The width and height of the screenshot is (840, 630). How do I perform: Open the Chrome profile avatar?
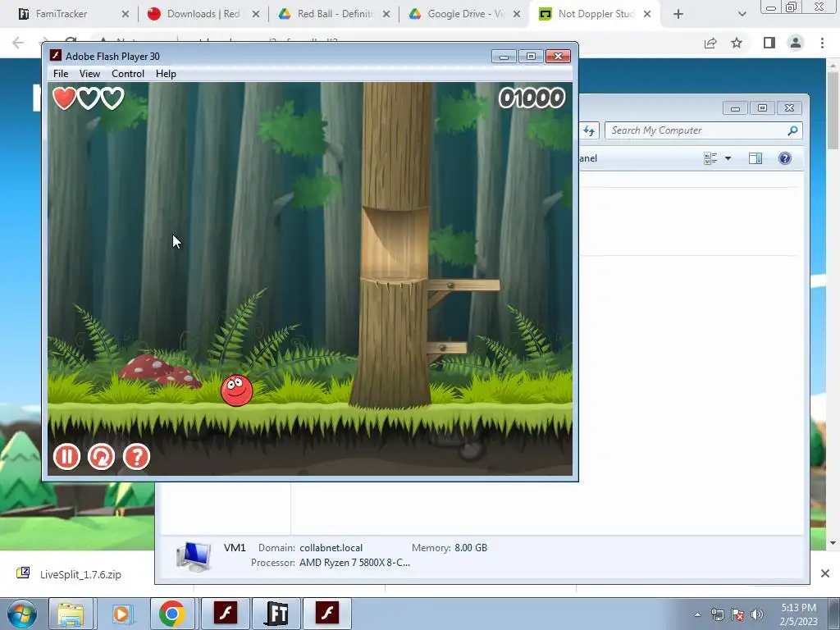pyautogui.click(x=796, y=43)
